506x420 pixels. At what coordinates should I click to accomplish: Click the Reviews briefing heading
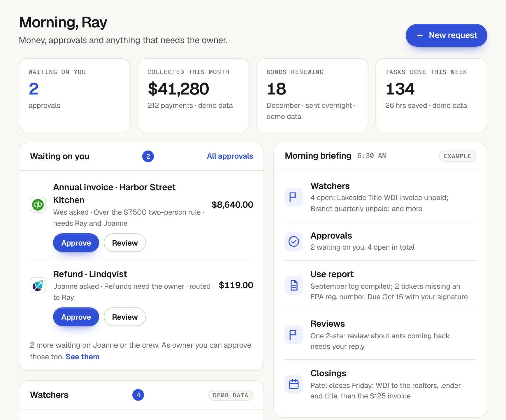tap(328, 324)
